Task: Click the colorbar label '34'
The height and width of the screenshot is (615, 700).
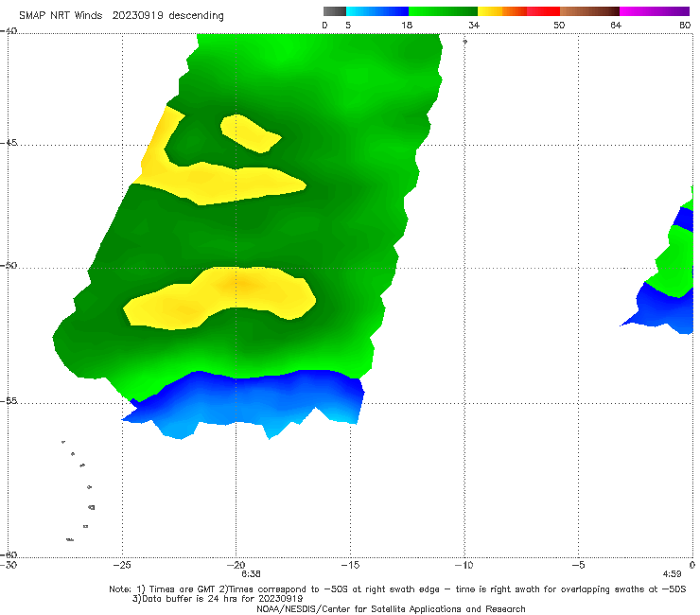Action: coord(474,25)
